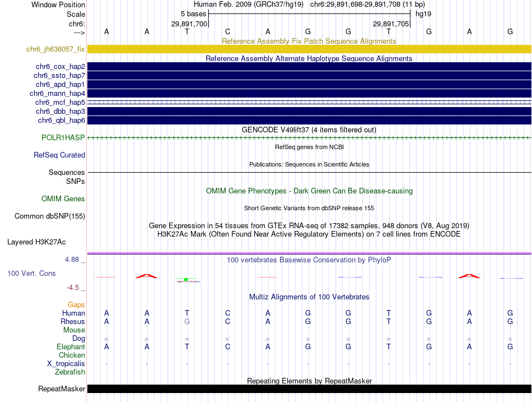Select Common dbSNP(155) track label
This screenshot has height=402, width=532.
pyautogui.click(x=50, y=216)
